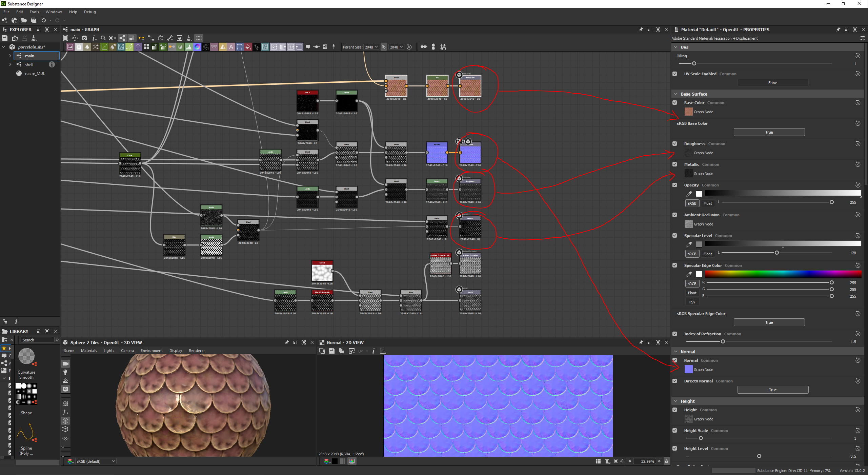Image resolution: width=868 pixels, height=475 pixels.
Task: Uncheck the Metallic channel checkbox
Action: (x=675, y=164)
